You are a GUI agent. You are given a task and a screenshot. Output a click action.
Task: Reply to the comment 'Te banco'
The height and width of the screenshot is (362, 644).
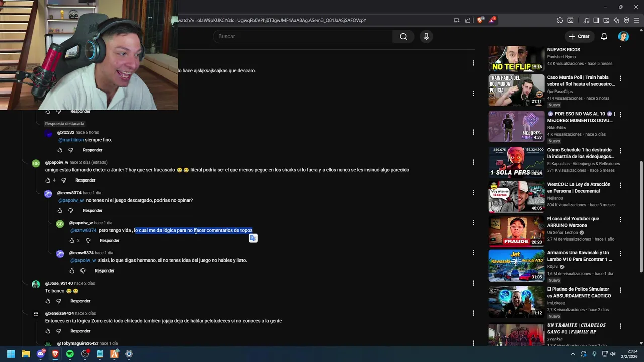[80, 301]
